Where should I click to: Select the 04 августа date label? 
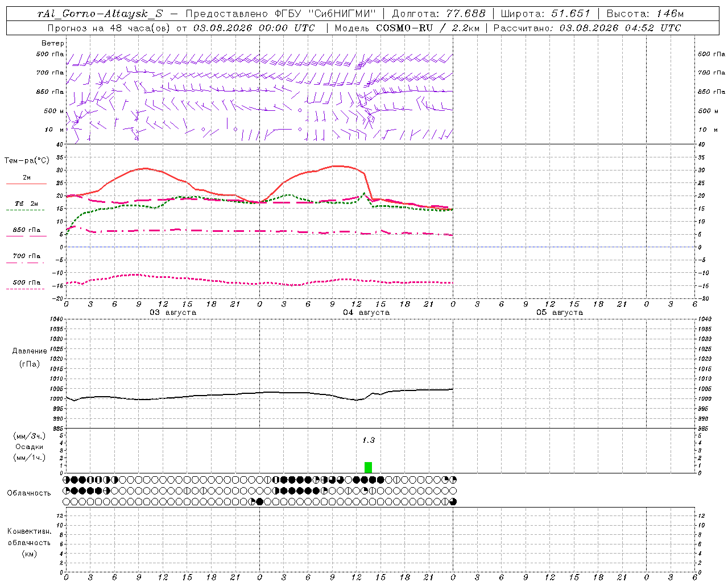(366, 312)
